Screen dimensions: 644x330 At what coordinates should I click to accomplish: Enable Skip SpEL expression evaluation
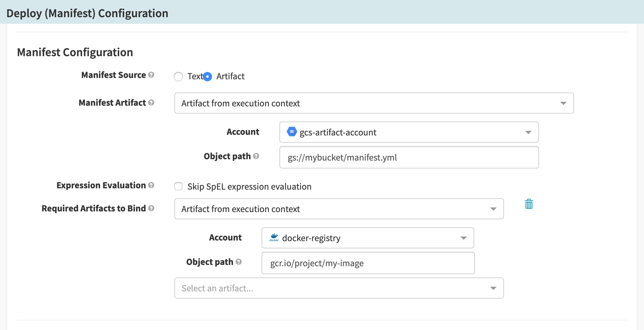click(178, 186)
